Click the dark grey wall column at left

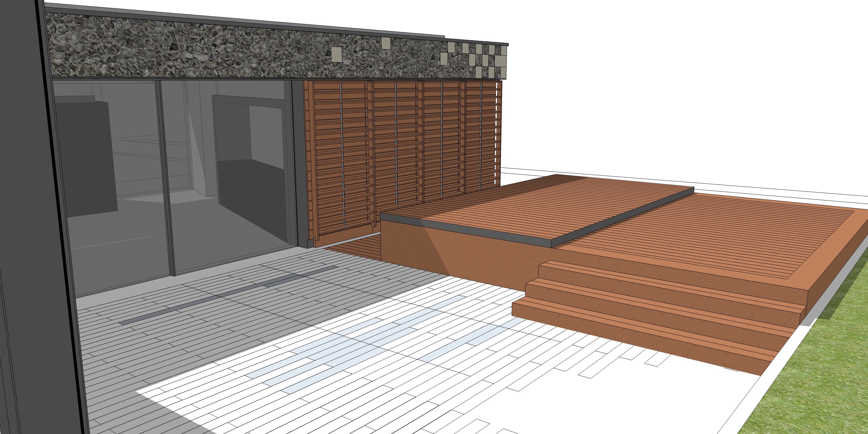pyautogui.click(x=30, y=216)
